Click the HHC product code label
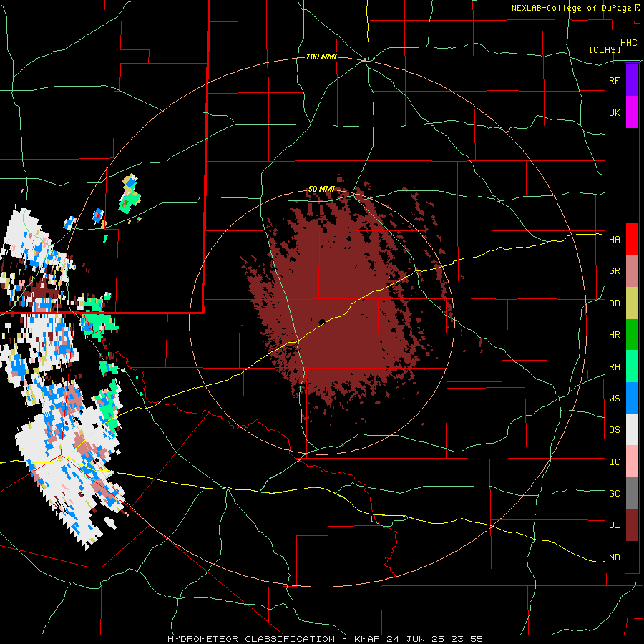 [628, 43]
